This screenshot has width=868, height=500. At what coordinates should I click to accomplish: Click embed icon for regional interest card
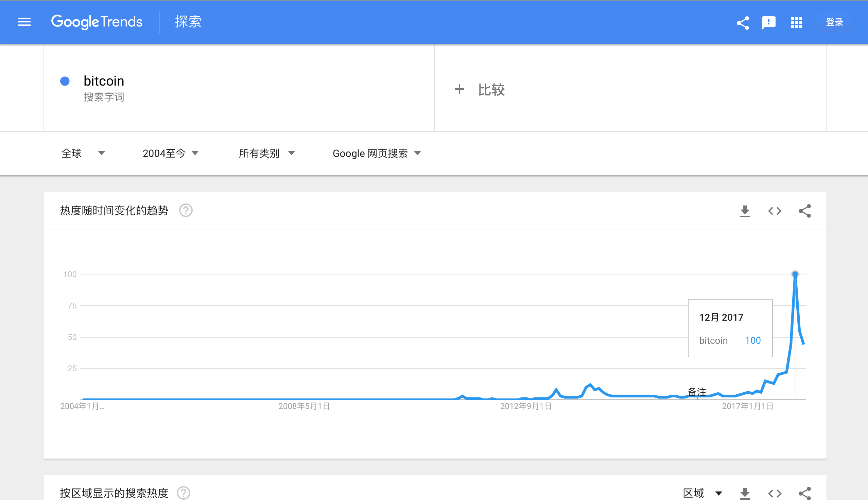point(775,494)
